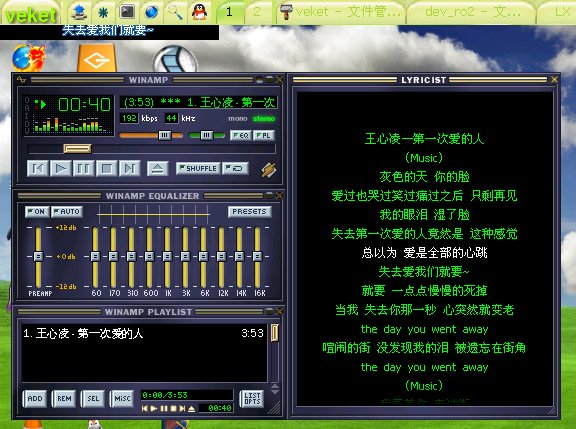Open Winamp main menu icon in titlebar
576x429 pixels.
21,80
